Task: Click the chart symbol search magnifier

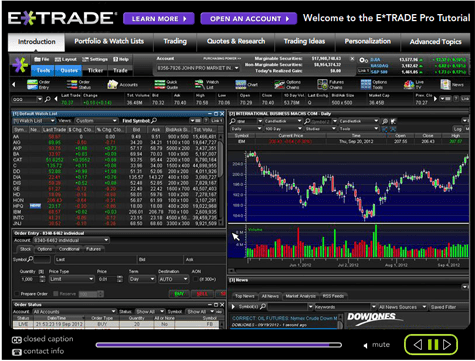Action: pyautogui.click(x=233, y=121)
